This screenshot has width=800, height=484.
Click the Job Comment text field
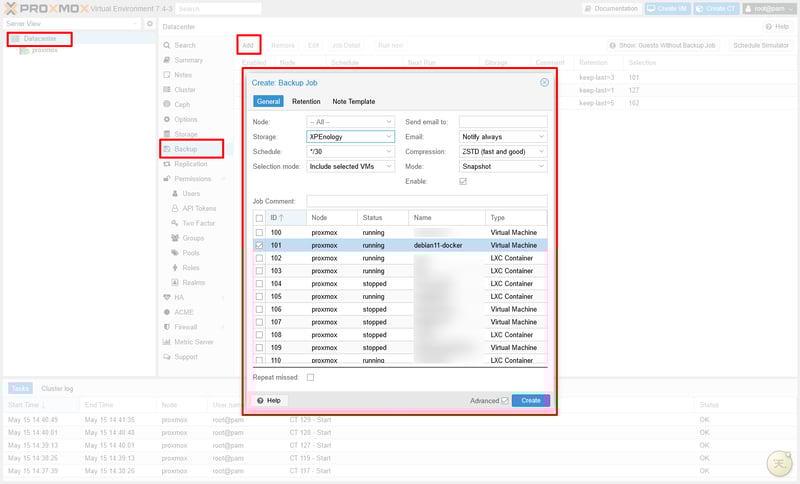(426, 201)
